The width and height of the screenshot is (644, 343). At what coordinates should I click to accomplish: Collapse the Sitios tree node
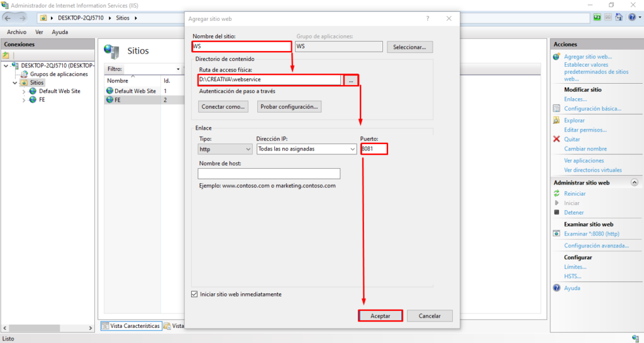pos(15,82)
